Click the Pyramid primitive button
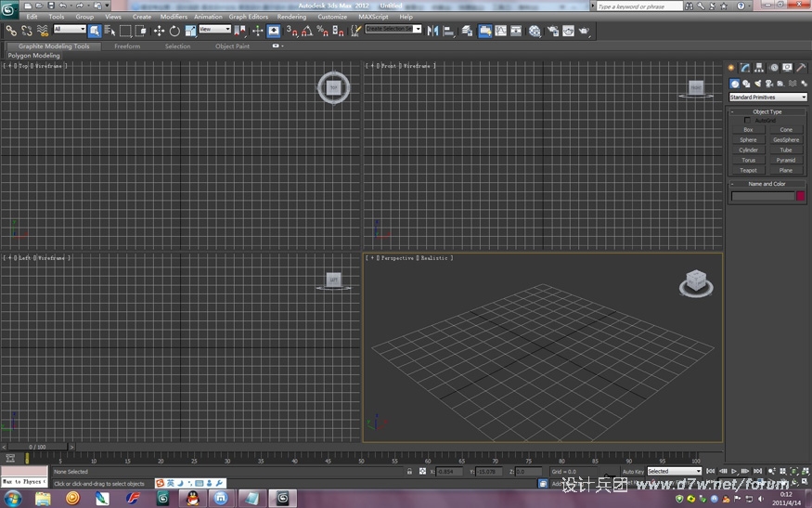Screen dimensions: 812x508 click(786, 160)
